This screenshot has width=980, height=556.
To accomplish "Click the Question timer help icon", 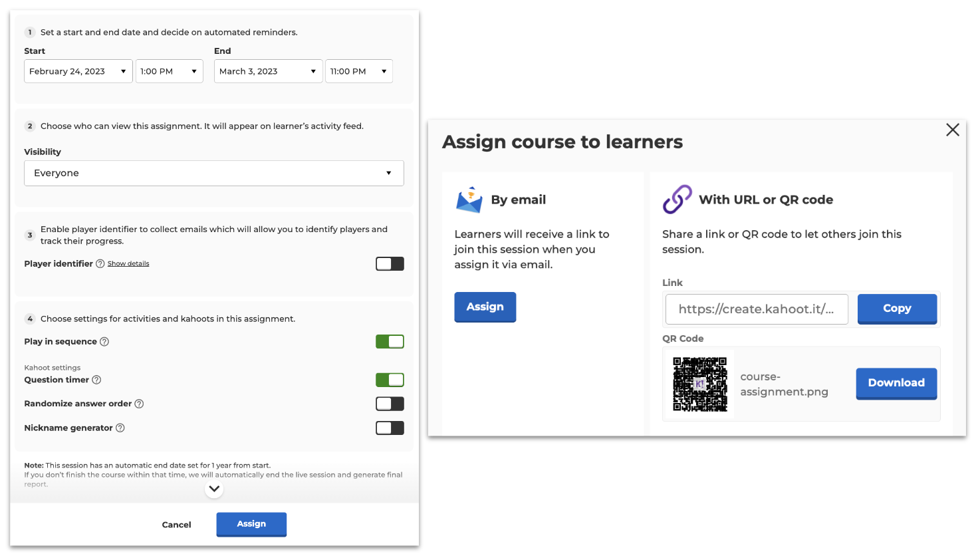I will point(96,380).
